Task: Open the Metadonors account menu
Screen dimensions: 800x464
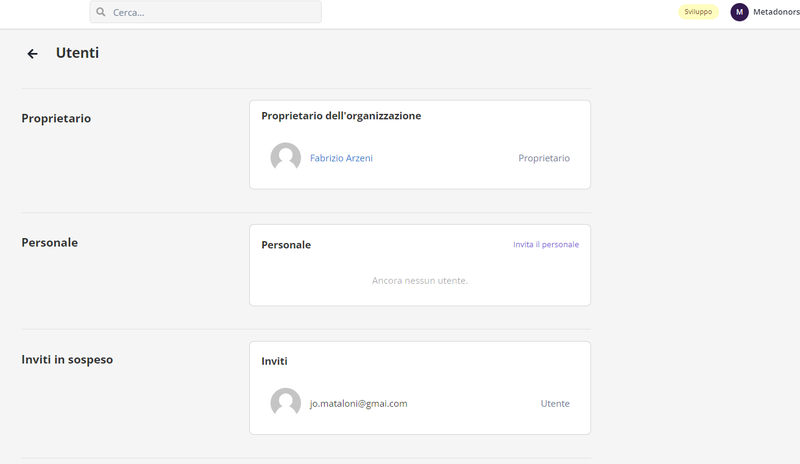Action: pos(776,12)
